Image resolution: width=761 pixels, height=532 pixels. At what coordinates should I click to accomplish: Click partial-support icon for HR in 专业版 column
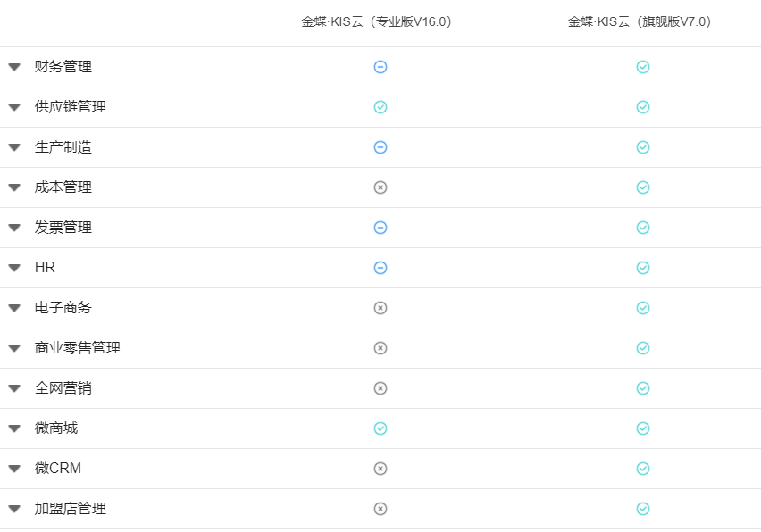point(380,268)
